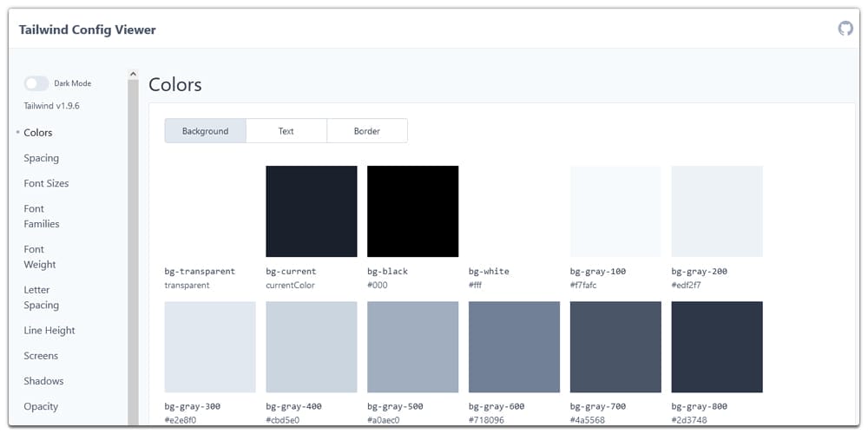Image resolution: width=868 pixels, height=434 pixels.
Task: Open the Line Height section
Action: tap(49, 331)
